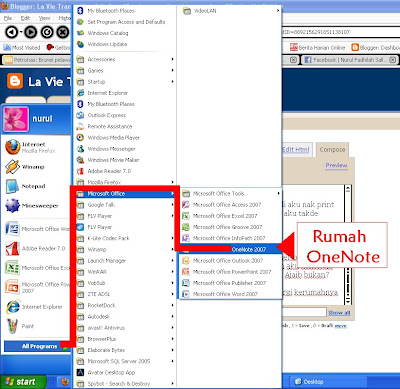Switch to the Facebook browser tab

click(349, 60)
